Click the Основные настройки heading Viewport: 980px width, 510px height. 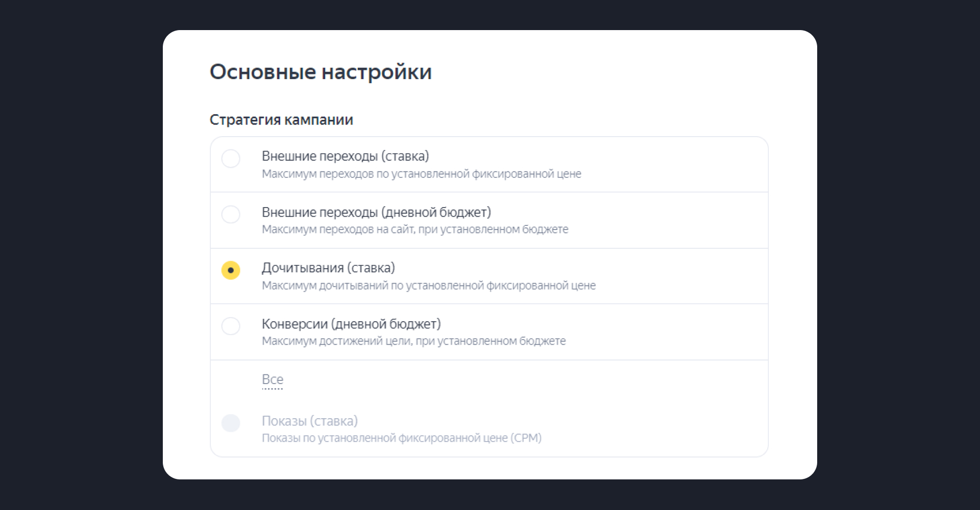pyautogui.click(x=321, y=72)
